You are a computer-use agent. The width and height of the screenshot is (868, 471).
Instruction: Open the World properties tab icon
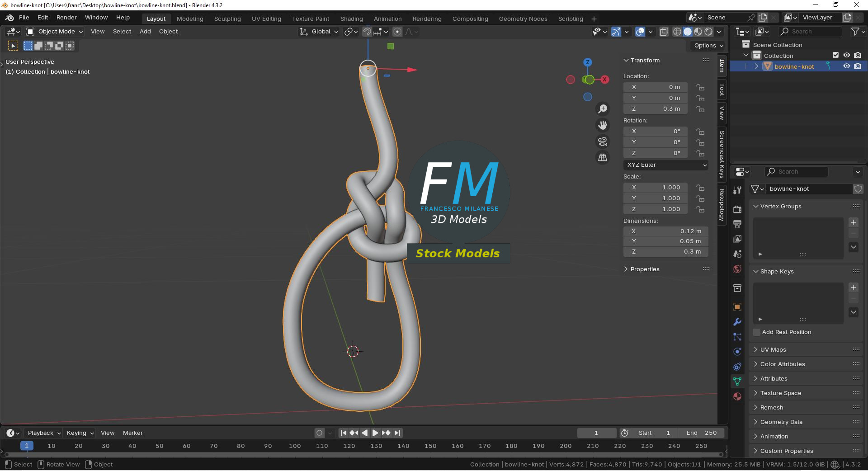click(x=737, y=269)
